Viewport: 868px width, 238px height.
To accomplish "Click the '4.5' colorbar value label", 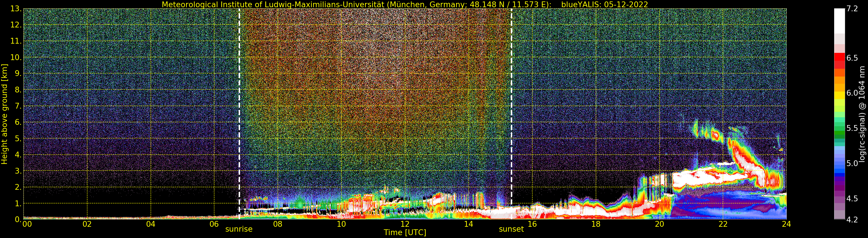I will 852,199.
